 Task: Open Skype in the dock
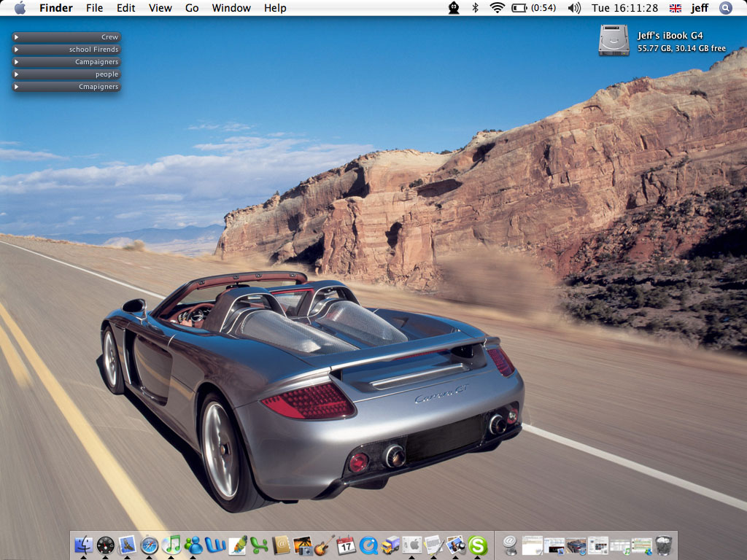[478, 545]
